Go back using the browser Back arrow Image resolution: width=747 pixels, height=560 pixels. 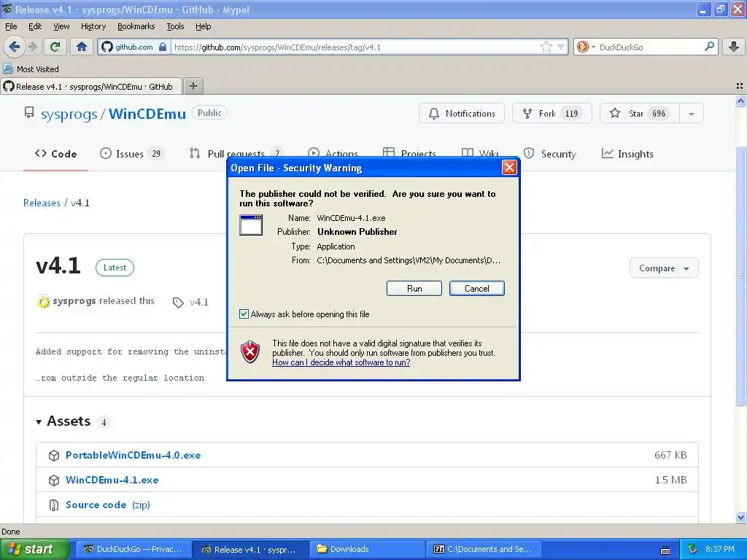(15, 47)
